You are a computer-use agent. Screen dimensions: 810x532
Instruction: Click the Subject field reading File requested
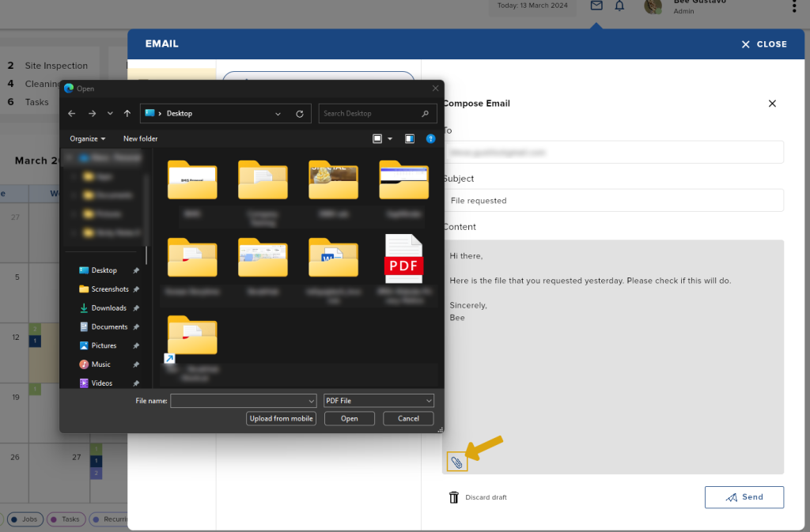tap(613, 201)
